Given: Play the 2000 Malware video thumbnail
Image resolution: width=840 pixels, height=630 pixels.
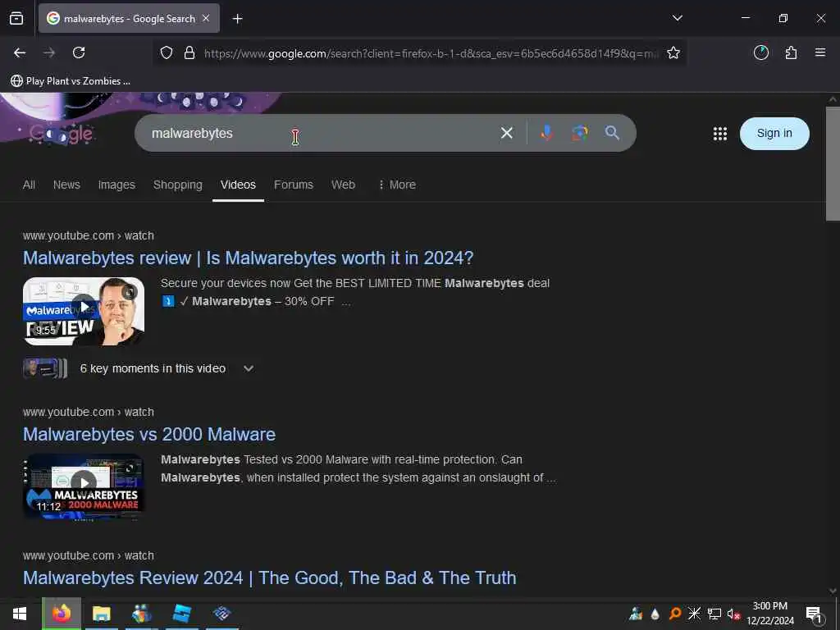Looking at the screenshot, I should tap(84, 487).
